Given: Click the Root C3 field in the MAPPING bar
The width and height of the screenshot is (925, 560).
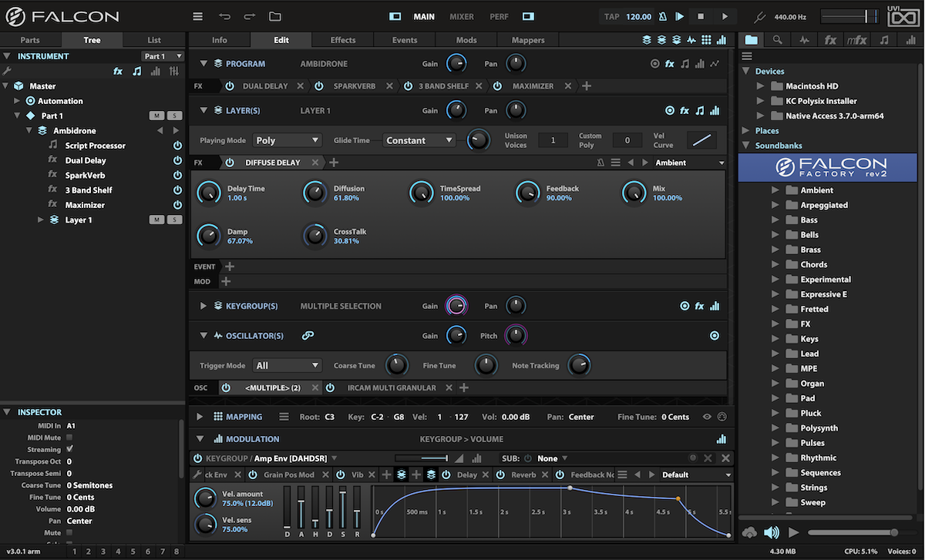Looking at the screenshot, I should [329, 416].
